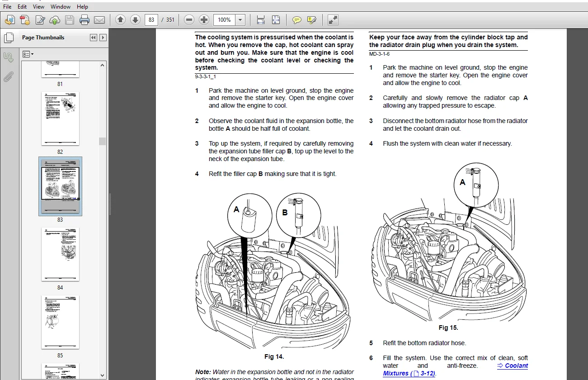Open the View menu
588x380 pixels.
coord(39,7)
